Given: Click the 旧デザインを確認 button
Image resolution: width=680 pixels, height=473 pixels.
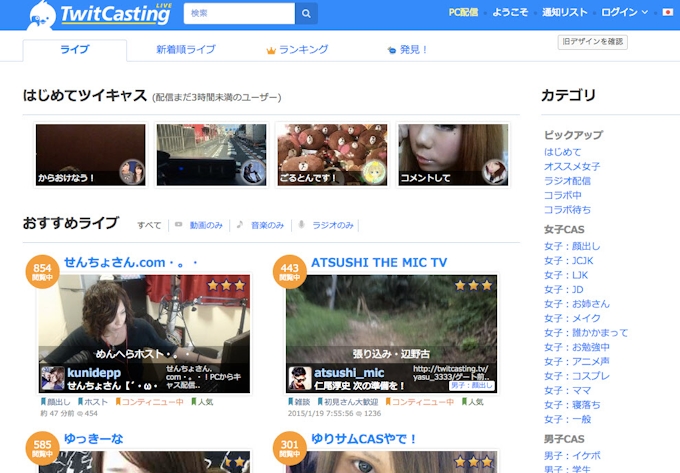Looking at the screenshot, I should pyautogui.click(x=592, y=42).
